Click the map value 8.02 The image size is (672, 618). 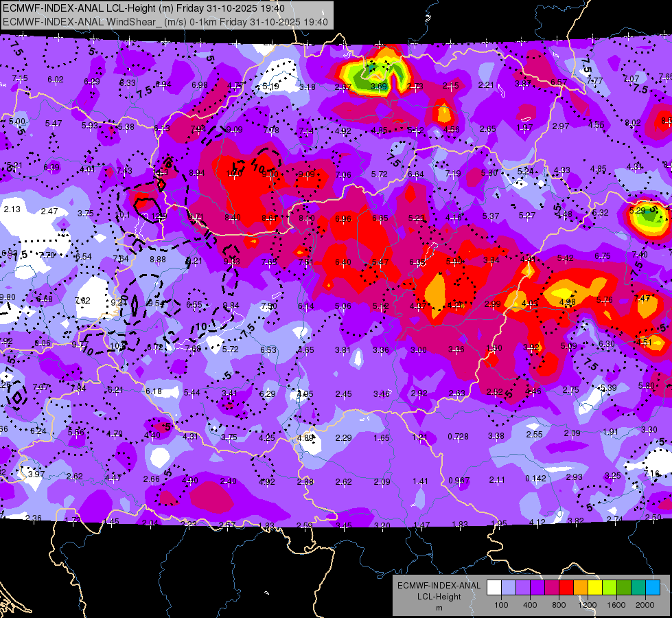633,123
